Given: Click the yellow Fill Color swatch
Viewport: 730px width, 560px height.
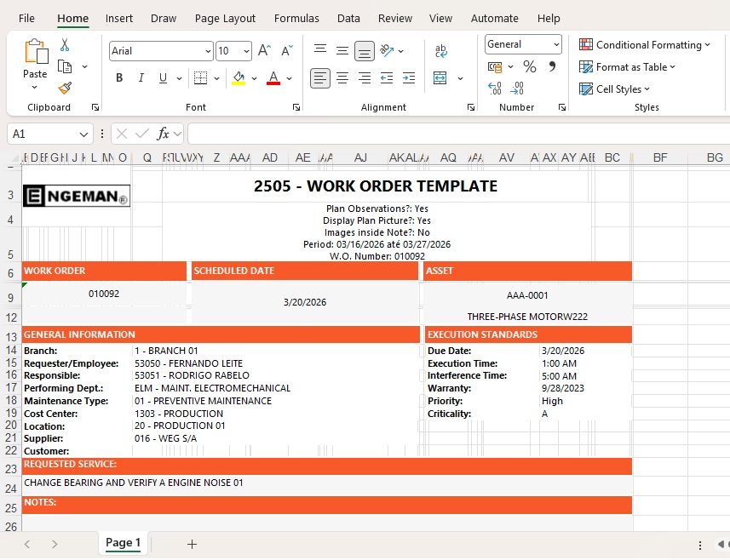Looking at the screenshot, I should point(239,78).
